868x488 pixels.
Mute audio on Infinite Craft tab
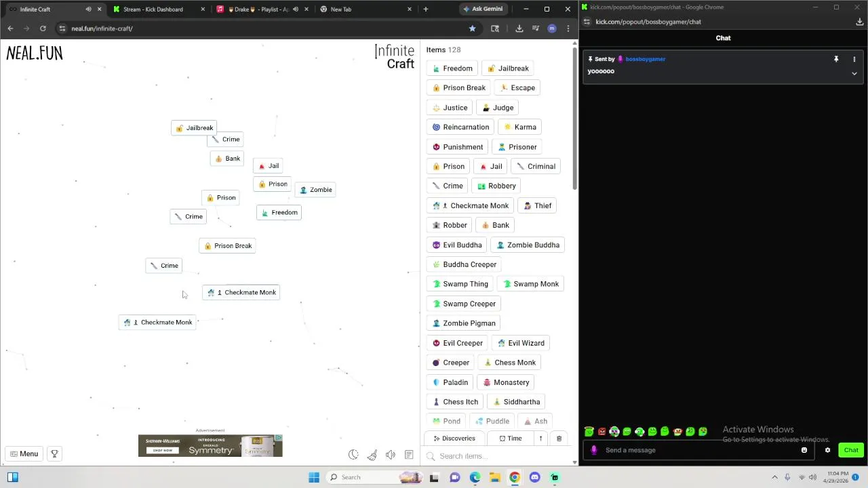click(x=88, y=9)
